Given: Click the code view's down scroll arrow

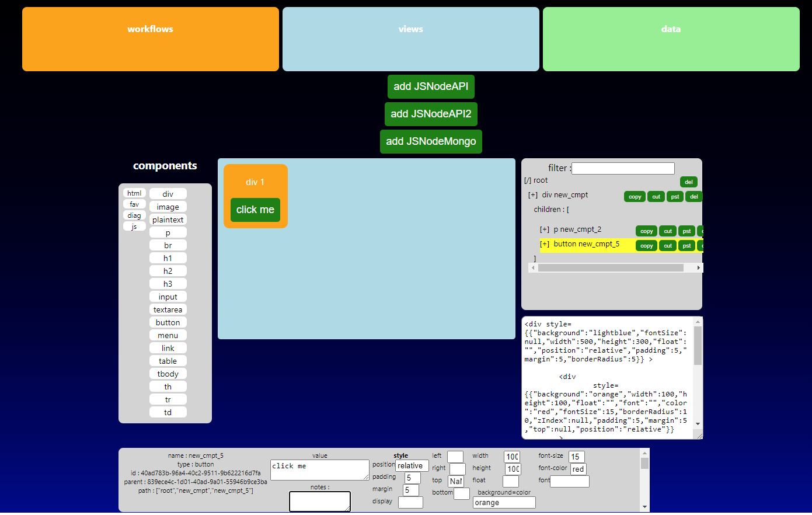Looking at the screenshot, I should (698, 424).
